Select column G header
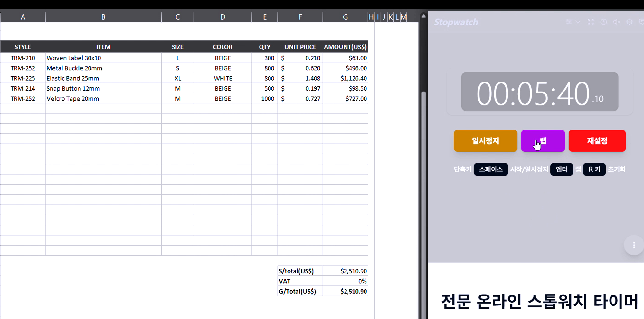Image resolution: width=644 pixels, height=319 pixels. tap(345, 17)
